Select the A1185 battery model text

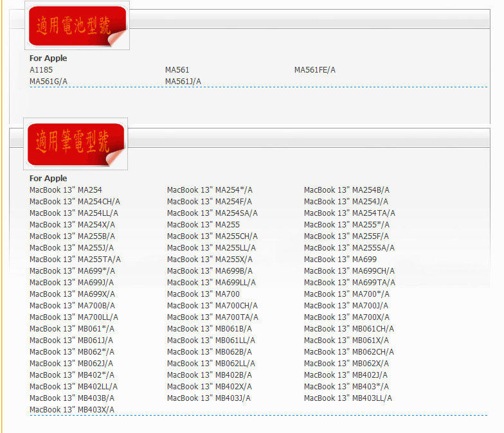click(x=41, y=69)
